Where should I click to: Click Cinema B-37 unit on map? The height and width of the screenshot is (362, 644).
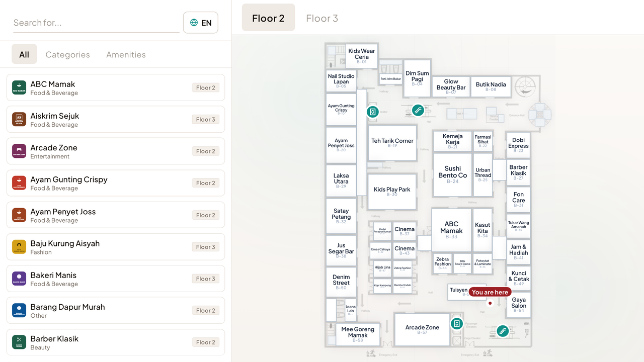coord(405,231)
